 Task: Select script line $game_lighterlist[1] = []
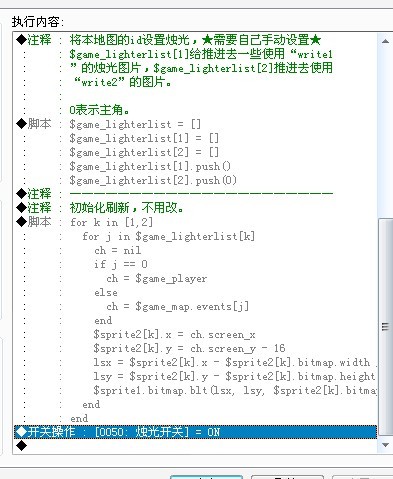coord(196,138)
